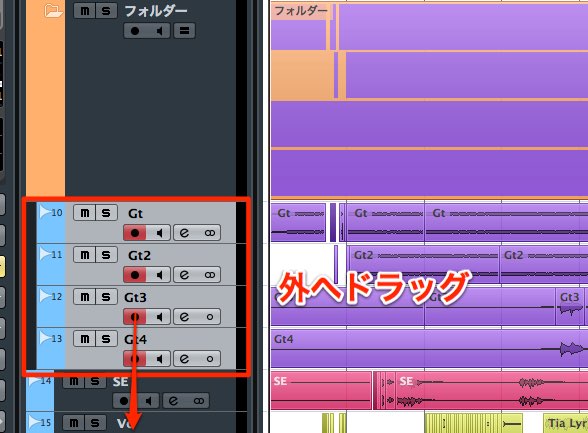588x433 pixels.
Task: Mute track 15
Action: pos(74,423)
